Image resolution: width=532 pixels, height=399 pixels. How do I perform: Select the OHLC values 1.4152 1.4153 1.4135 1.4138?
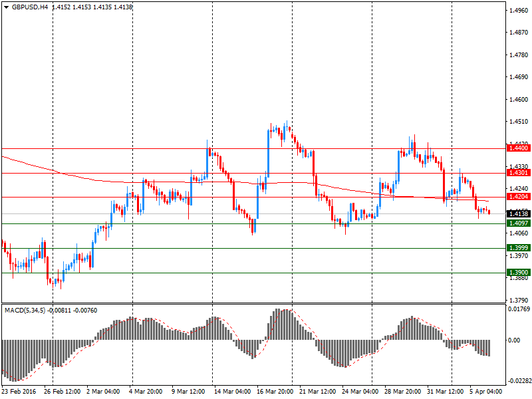click(x=92, y=7)
